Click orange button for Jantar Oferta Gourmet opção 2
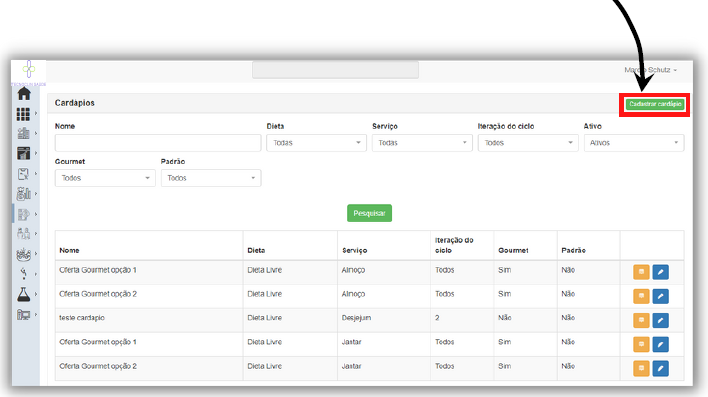This screenshot has height=397, width=708. tap(641, 368)
